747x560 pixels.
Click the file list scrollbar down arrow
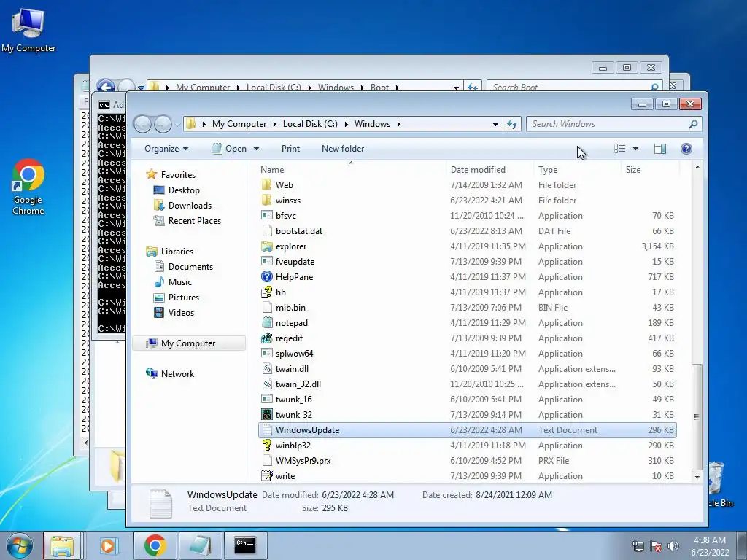(697, 477)
